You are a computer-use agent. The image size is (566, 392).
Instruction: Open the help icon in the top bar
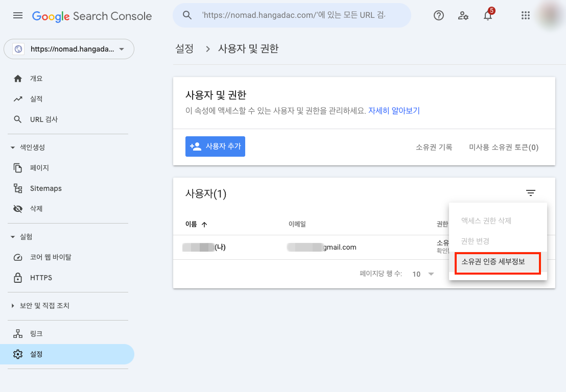click(x=438, y=15)
